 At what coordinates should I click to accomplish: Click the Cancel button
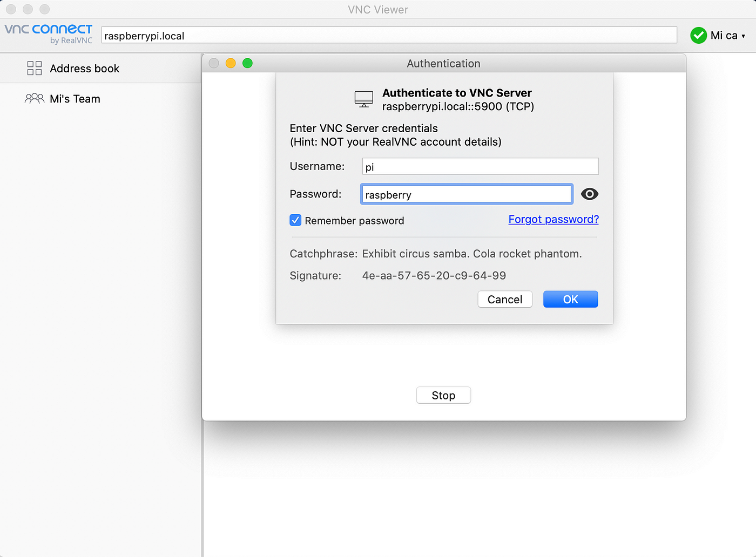pos(505,300)
